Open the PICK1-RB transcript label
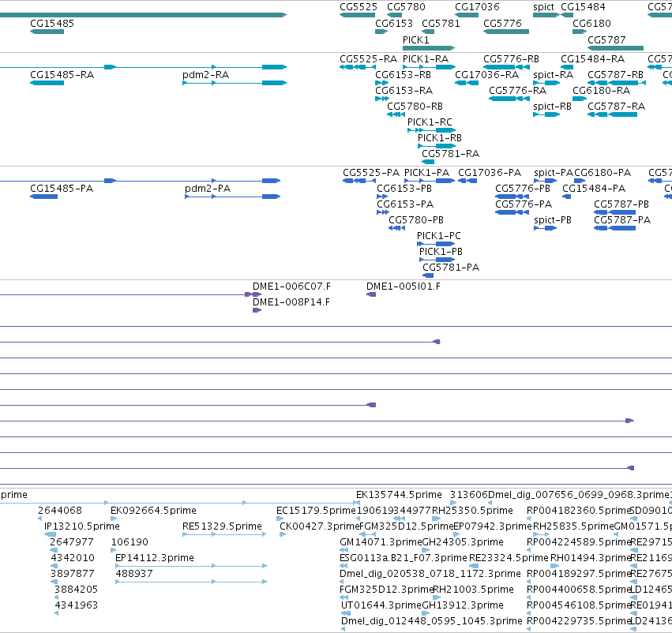672x633 pixels. point(440,138)
